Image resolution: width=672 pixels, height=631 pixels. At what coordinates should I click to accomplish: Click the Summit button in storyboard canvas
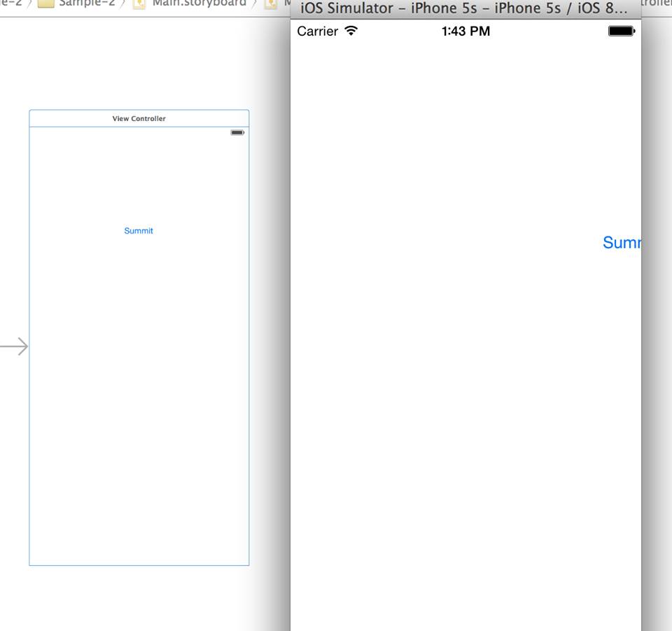point(139,230)
